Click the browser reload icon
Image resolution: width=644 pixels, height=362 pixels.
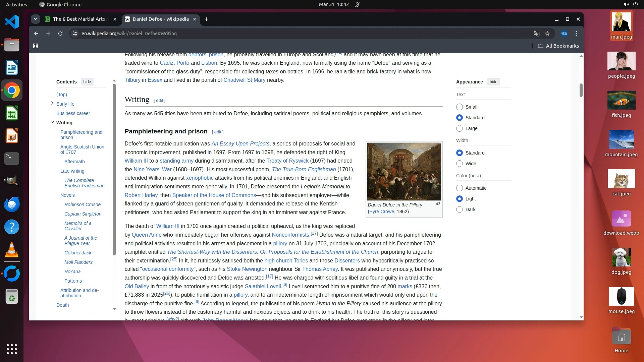tap(60, 34)
